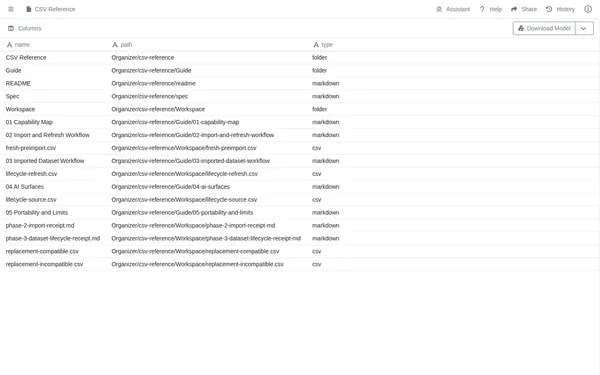600x375 pixels.
Task: Select the README row name
Action: point(18,83)
